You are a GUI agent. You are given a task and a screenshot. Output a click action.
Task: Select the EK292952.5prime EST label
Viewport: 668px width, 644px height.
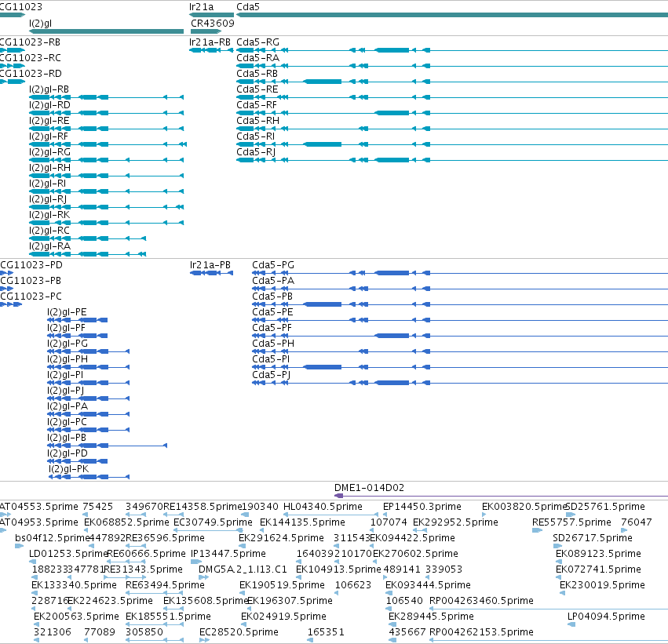coord(455,522)
